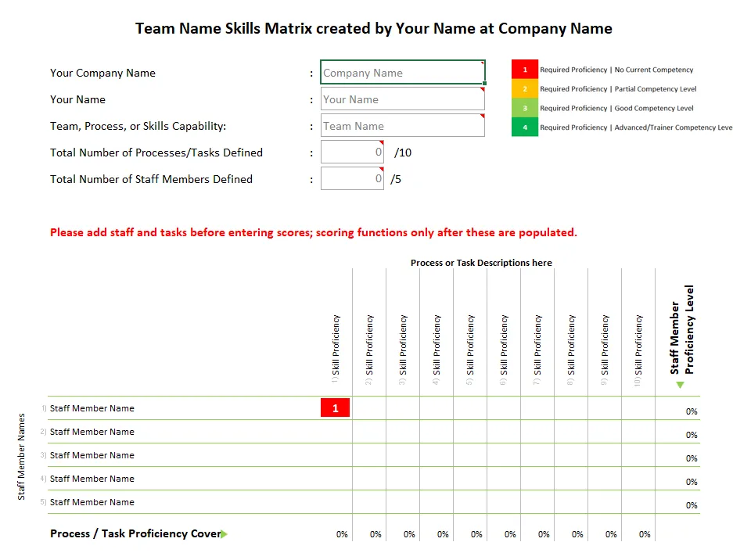
Task: Select the red score cell showing 1
Action: 335,407
